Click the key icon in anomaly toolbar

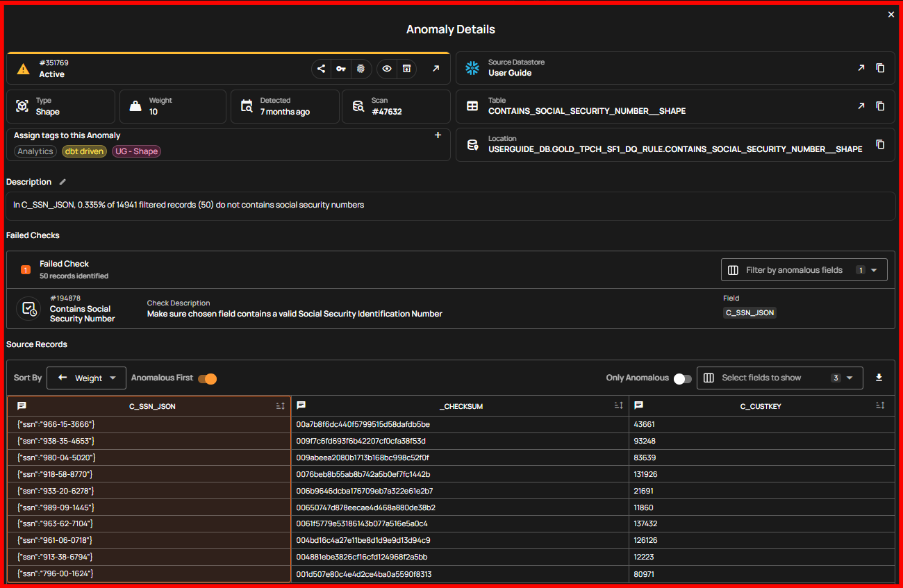tap(340, 68)
